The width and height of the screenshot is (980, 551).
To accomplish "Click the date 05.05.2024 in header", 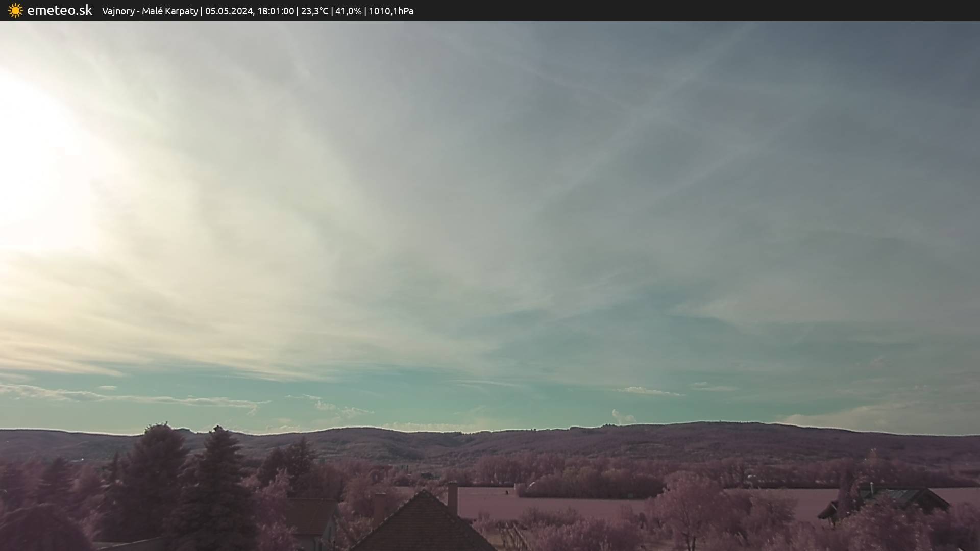I will coord(229,11).
